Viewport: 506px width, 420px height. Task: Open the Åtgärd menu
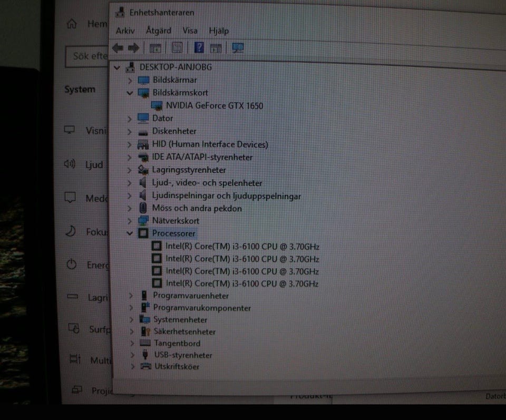point(159,31)
